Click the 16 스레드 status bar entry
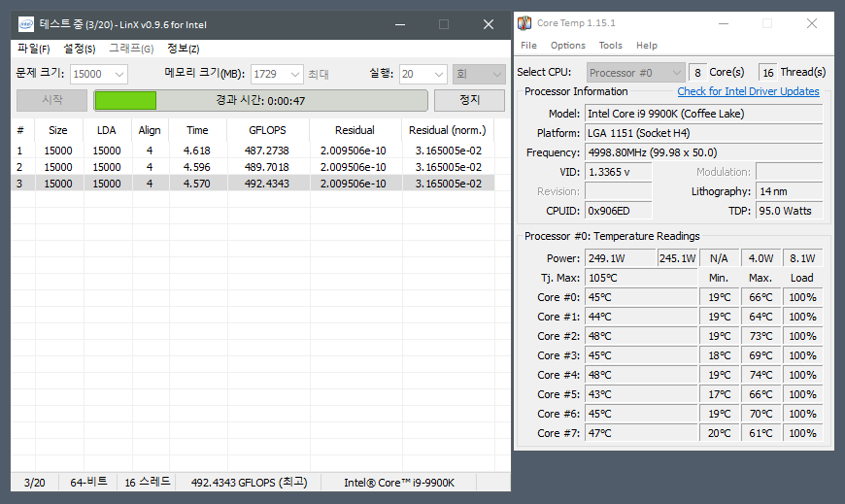The image size is (845, 504). click(147, 483)
